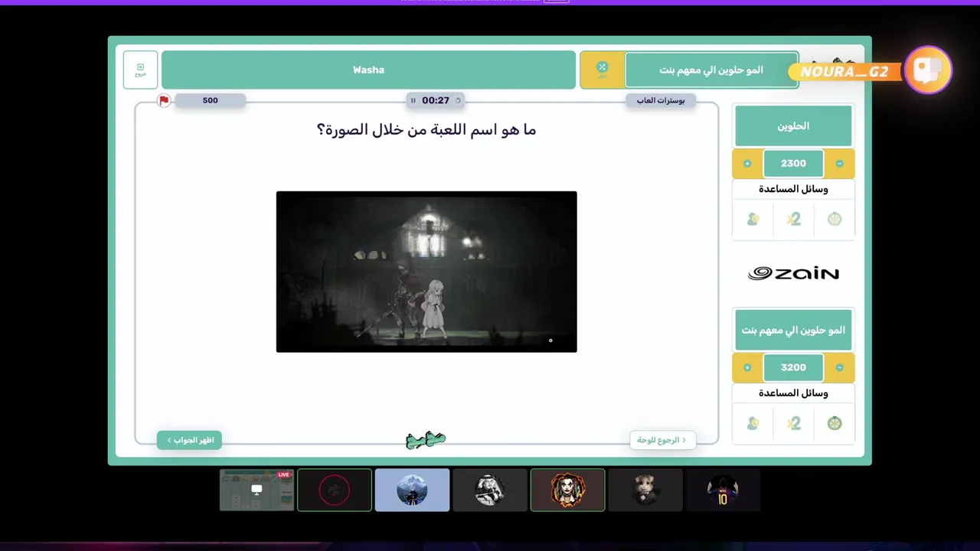Increase المو حلوين team score with plus
The image size is (980, 551).
747,368
